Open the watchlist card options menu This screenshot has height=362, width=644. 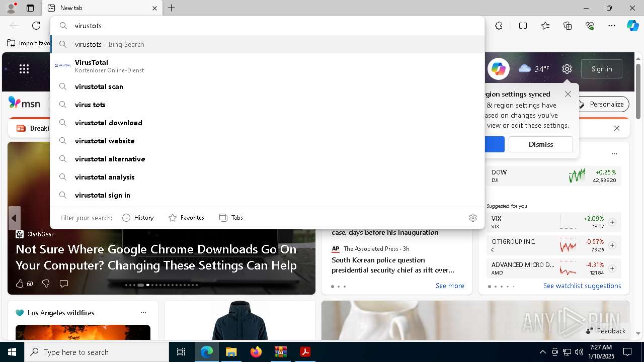[x=614, y=154]
